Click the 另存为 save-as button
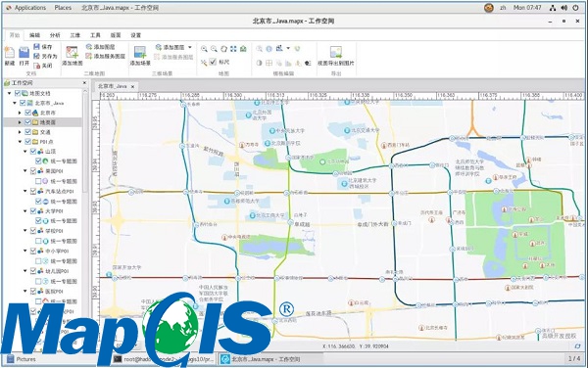Screen dimensions: 588x368 click(45, 56)
